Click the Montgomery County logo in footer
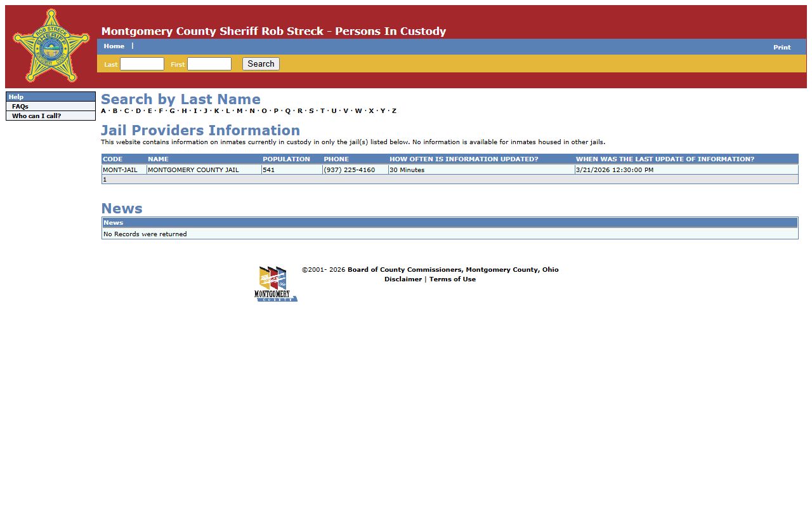 tap(275, 284)
